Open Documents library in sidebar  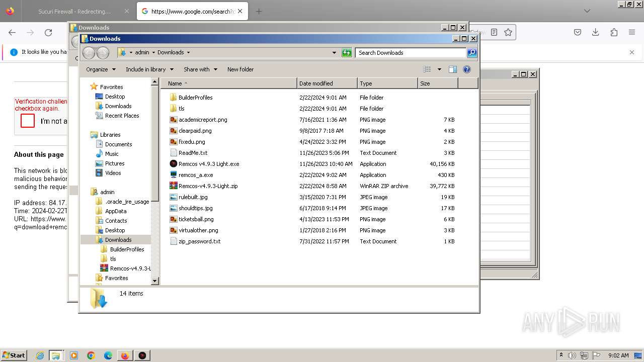[x=114, y=144]
